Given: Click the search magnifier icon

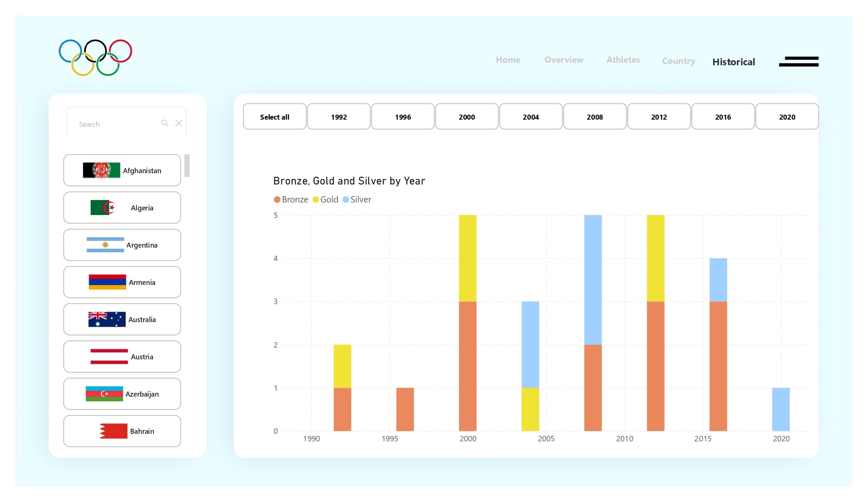Looking at the screenshot, I should click(165, 124).
